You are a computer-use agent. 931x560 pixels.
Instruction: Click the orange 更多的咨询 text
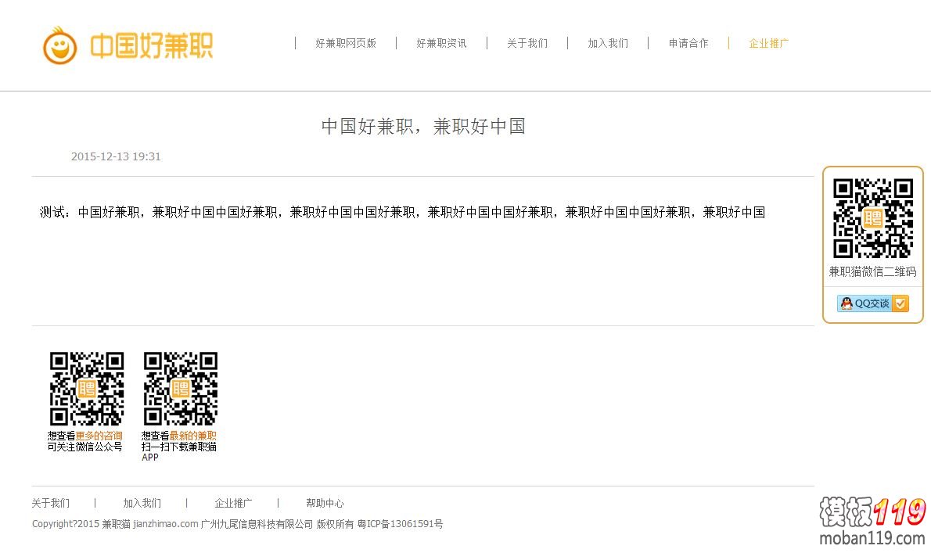pyautogui.click(x=99, y=436)
